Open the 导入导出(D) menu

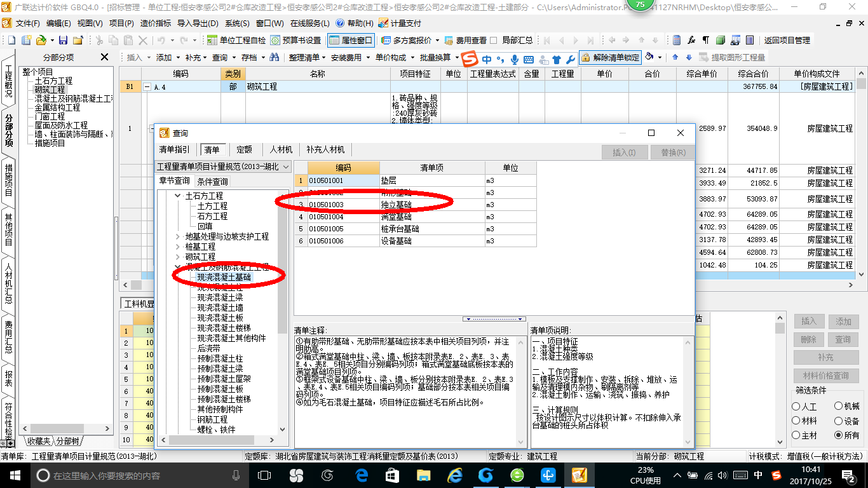[x=198, y=23]
